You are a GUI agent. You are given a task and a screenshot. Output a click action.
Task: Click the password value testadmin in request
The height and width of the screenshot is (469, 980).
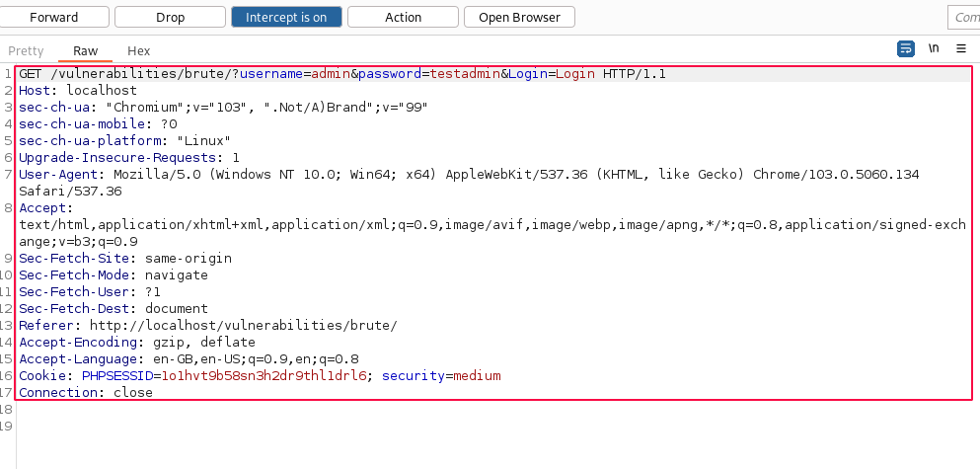(465, 74)
